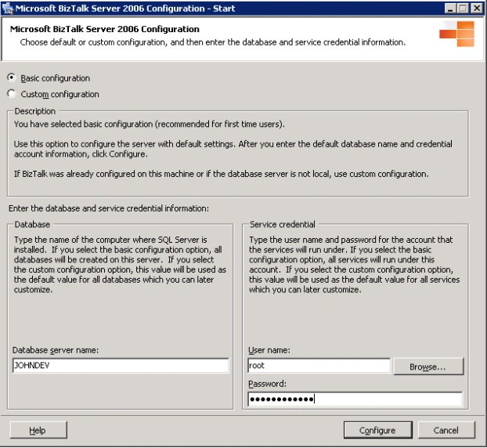Close the BizTalk configuration window
Screen dimensions: 487x448
pos(477,9)
